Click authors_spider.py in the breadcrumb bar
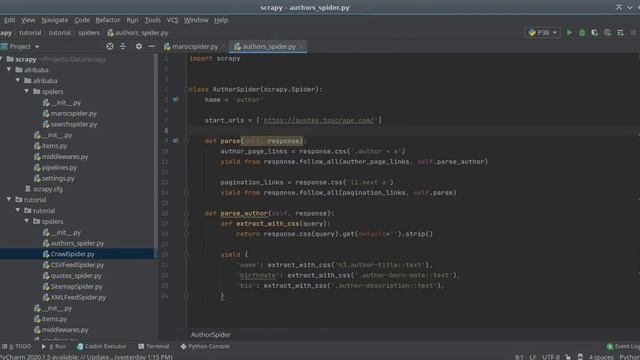This screenshot has width=640, height=360. click(x=138, y=33)
